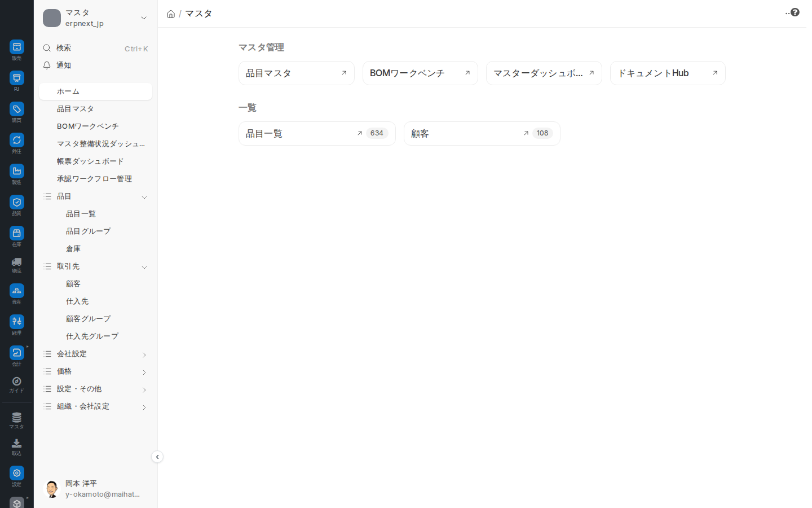Click the arrow icon on ドキュメントHub card
The image size is (812, 508).
click(715, 73)
